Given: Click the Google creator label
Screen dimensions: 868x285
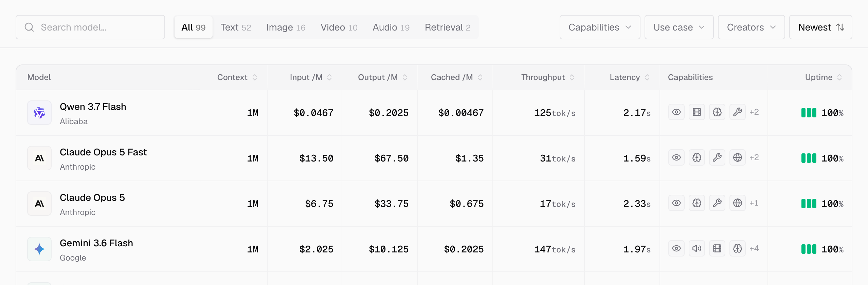Looking at the screenshot, I should tap(73, 258).
